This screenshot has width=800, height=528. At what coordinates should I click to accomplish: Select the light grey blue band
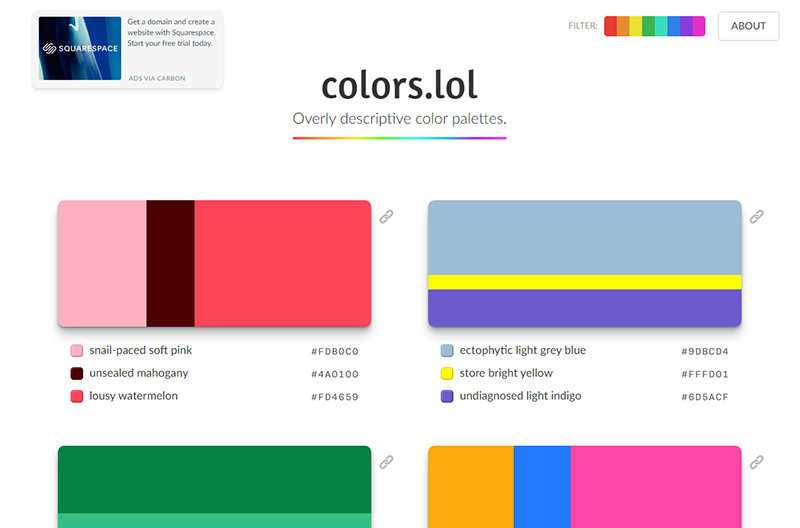click(x=585, y=238)
